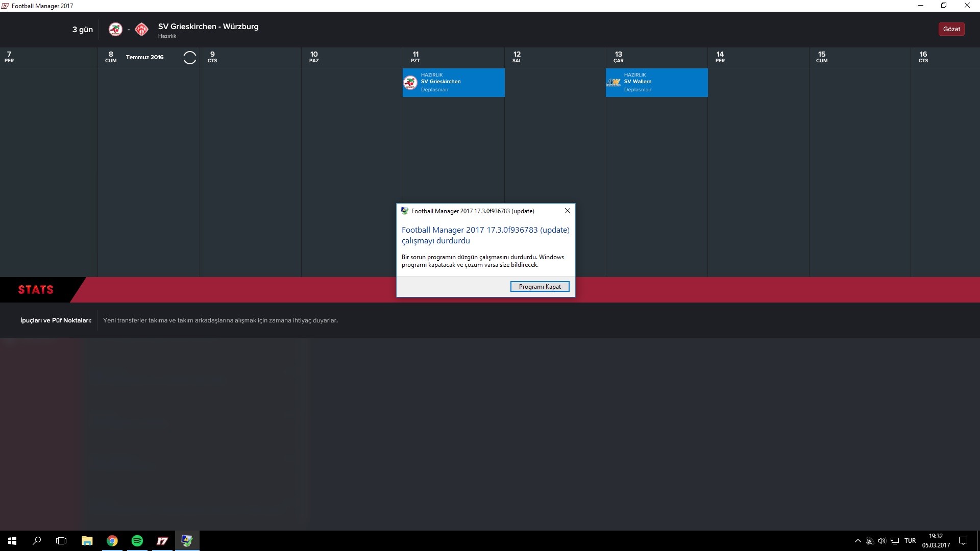Viewport: 980px width, 551px height.
Task: Click the Gözat button
Action: [x=951, y=29]
